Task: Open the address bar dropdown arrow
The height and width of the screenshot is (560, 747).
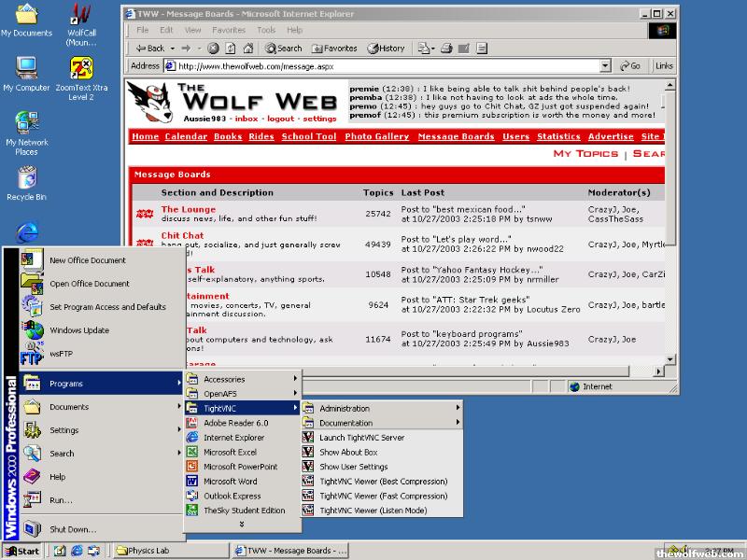Action: point(605,66)
